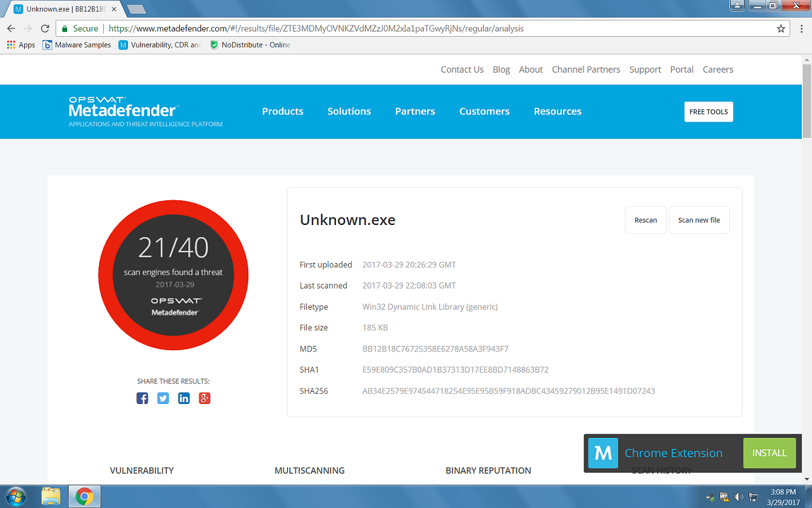Share results on Twitter icon
This screenshot has width=812, height=508.
tap(163, 398)
